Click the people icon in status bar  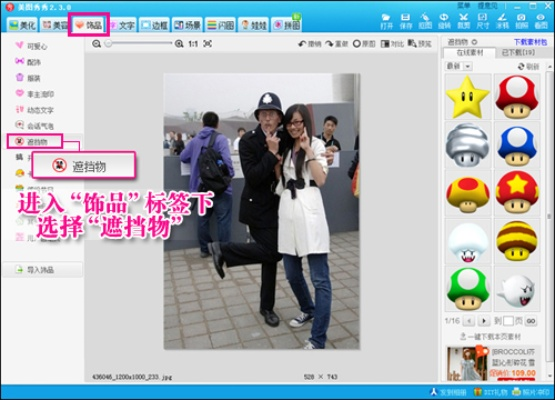coord(434,392)
